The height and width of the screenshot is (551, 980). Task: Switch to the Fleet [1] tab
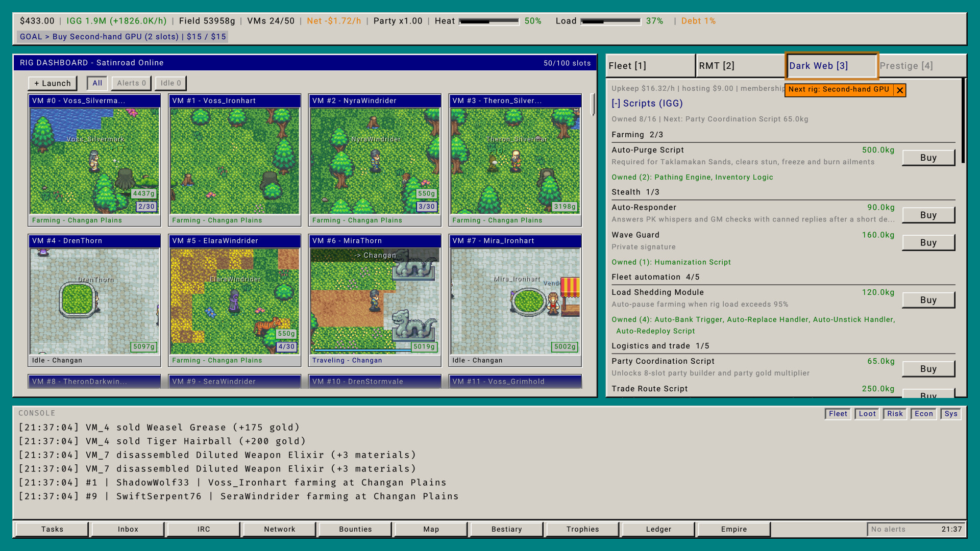(x=650, y=66)
